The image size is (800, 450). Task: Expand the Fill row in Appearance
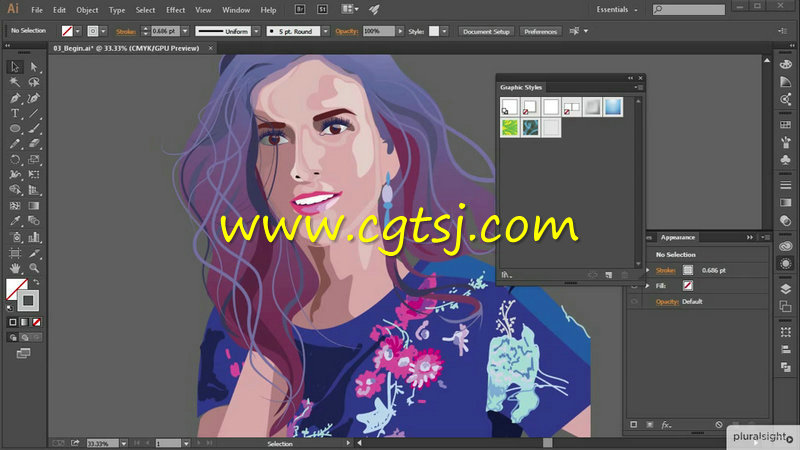(648, 286)
